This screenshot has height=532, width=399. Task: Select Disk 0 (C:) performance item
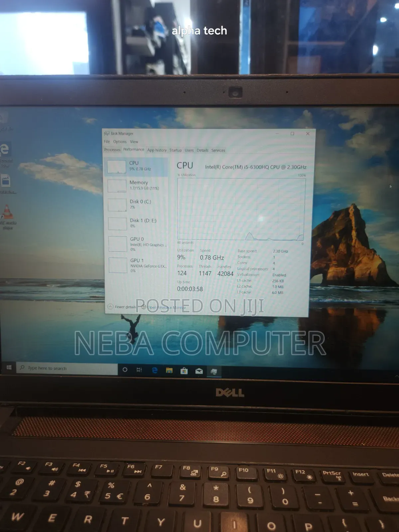click(x=137, y=205)
